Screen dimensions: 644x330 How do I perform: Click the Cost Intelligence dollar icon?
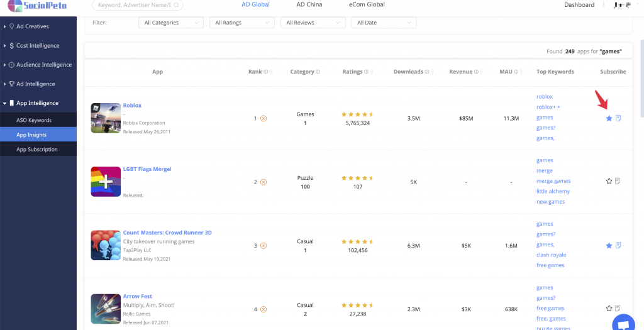point(11,45)
